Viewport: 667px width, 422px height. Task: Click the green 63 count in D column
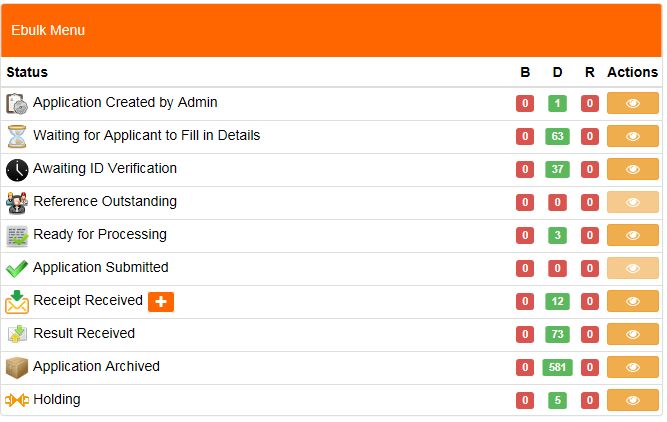tap(557, 136)
